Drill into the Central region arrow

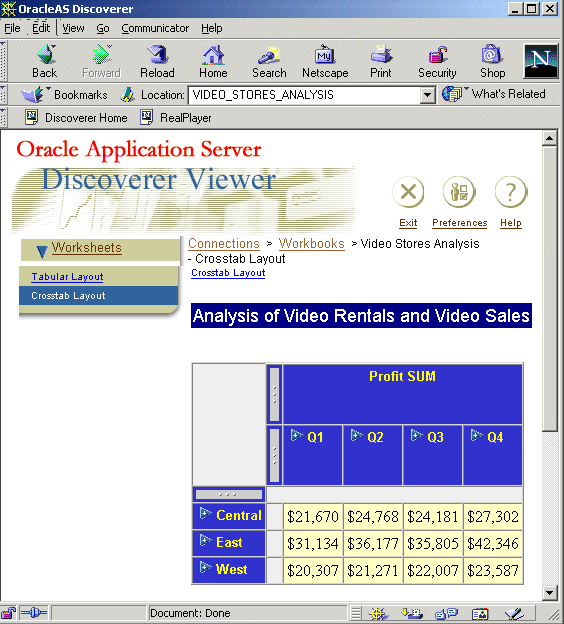click(205, 513)
